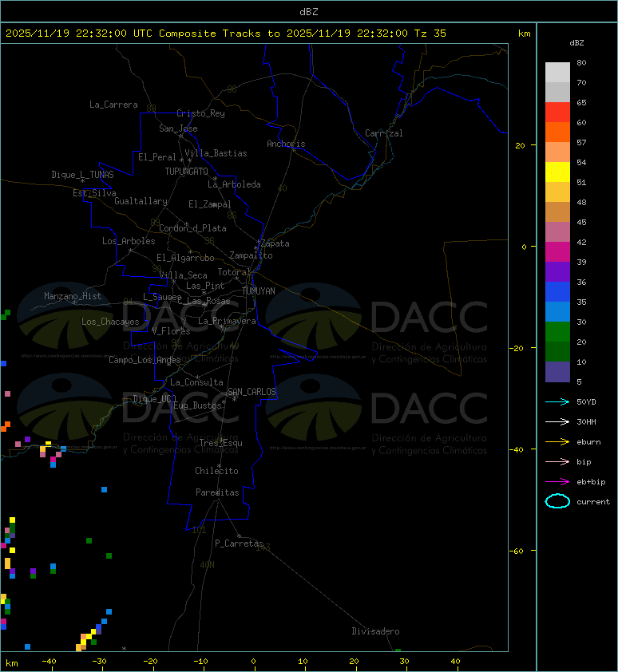This screenshot has width=618, height=672.
Task: Click the Dique_L_TUNAS label
Action: click(83, 175)
